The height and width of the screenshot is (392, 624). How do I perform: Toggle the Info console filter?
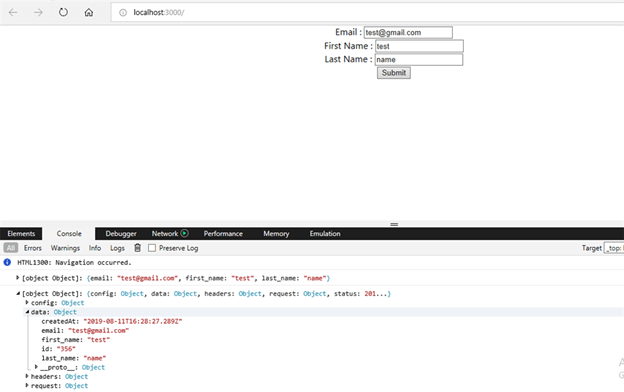pyautogui.click(x=95, y=248)
